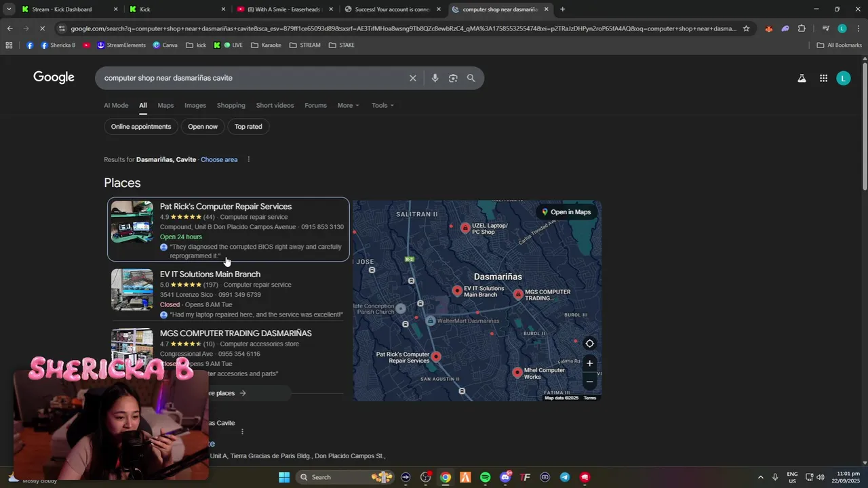Open Telegram from the taskbar
868x488 pixels.
pyautogui.click(x=565, y=477)
